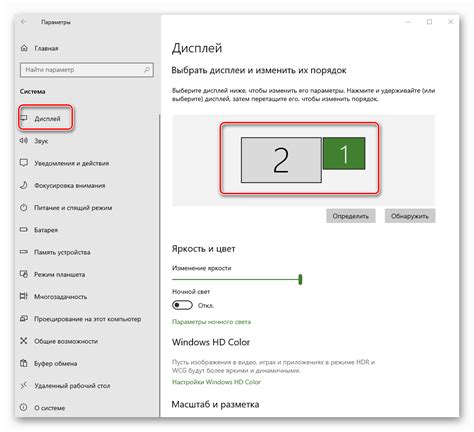Select Звук in the sidebar

pyautogui.click(x=41, y=141)
